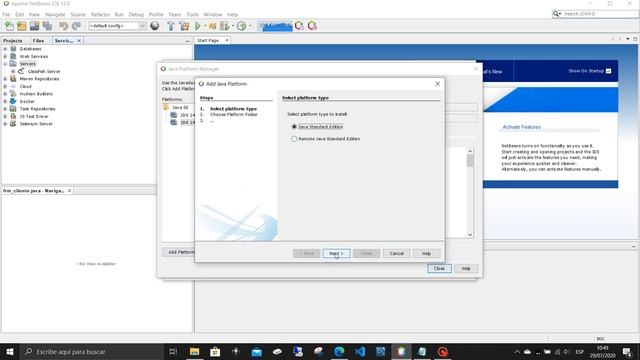This screenshot has width=640, height=360.
Task: Click the Clean and Build icon
Action: point(184,26)
